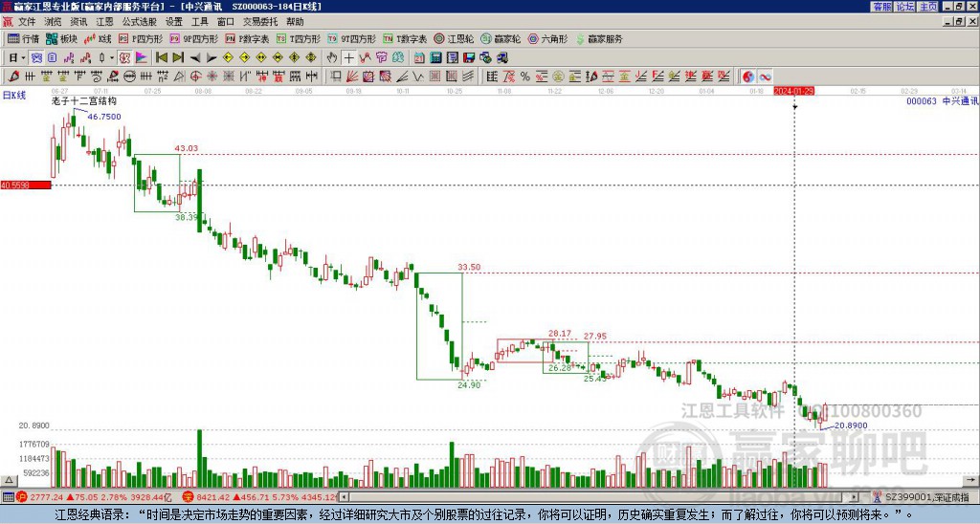This screenshot has height=524, width=980.
Task: Click the 46.7500 high price label
Action: [x=104, y=117]
